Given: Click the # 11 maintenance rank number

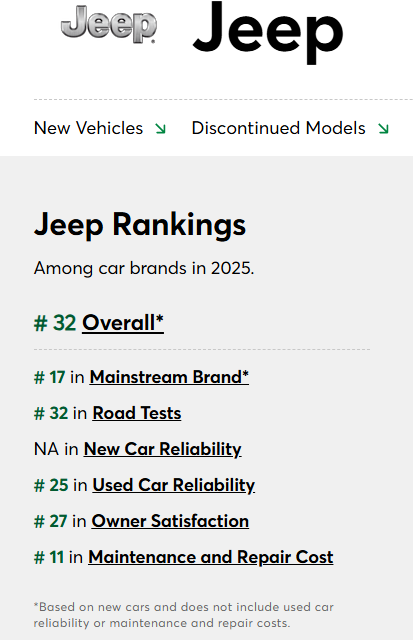Looking at the screenshot, I should [x=49, y=557].
